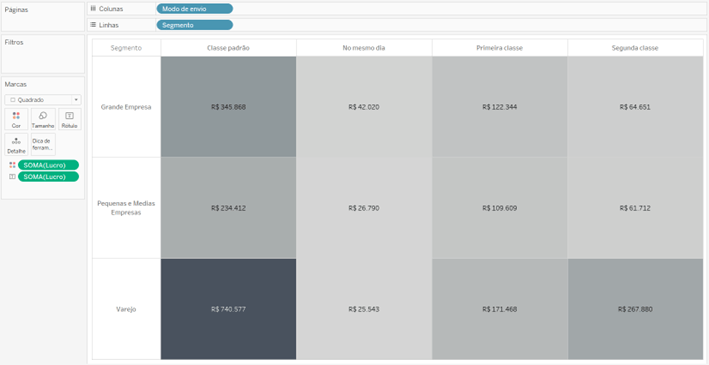
Task: Select the R$ 42.020 cell
Action: tap(364, 107)
